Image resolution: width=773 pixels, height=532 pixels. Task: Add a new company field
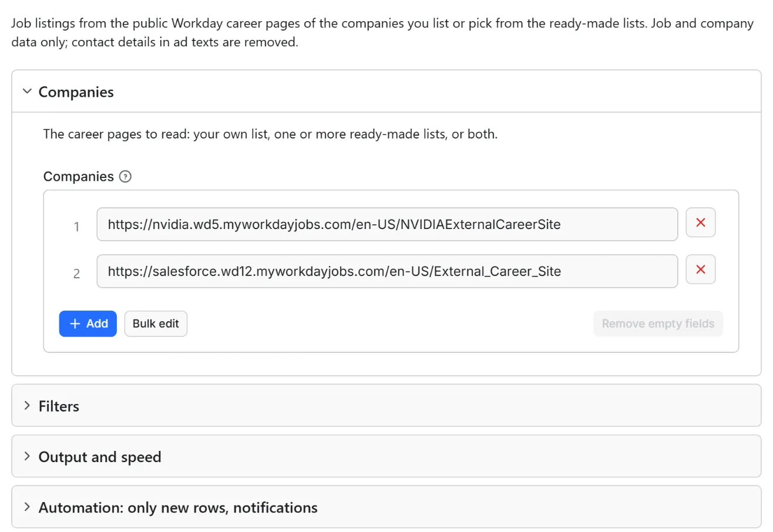tap(88, 324)
